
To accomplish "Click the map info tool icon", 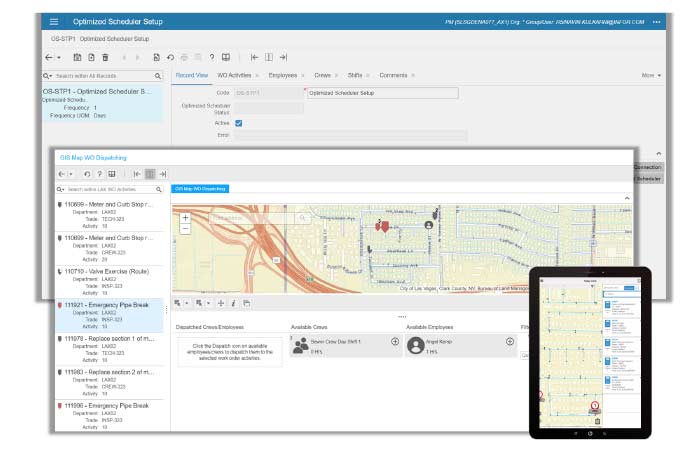I will (233, 302).
